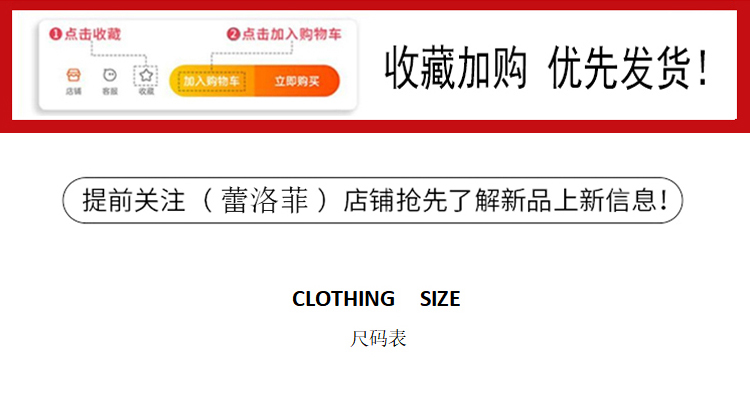Click the 尺码表 size chart label
The width and height of the screenshot is (750, 400).
pyautogui.click(x=378, y=339)
